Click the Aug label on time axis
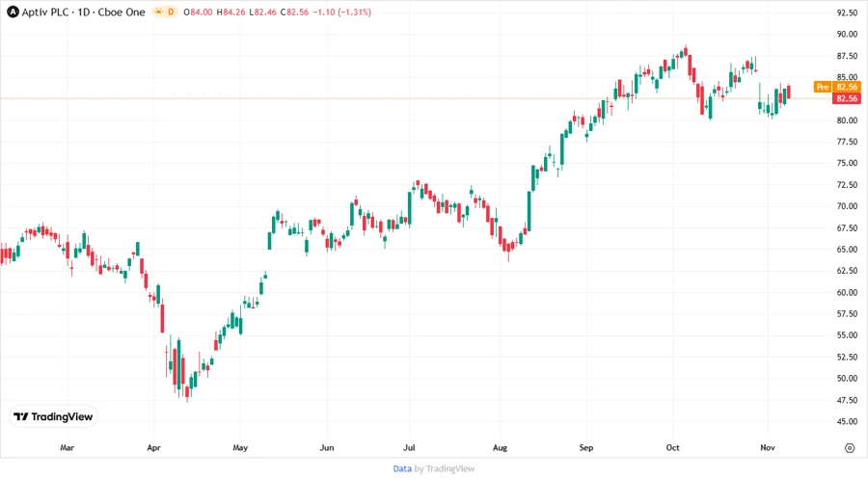Viewport: 868px width, 480px height. 500,447
